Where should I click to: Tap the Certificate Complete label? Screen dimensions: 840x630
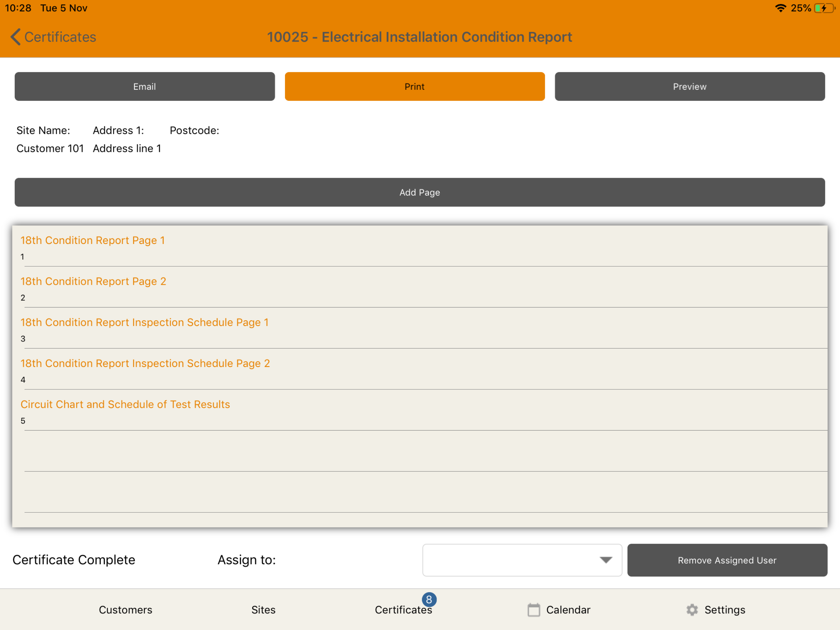[74, 560]
